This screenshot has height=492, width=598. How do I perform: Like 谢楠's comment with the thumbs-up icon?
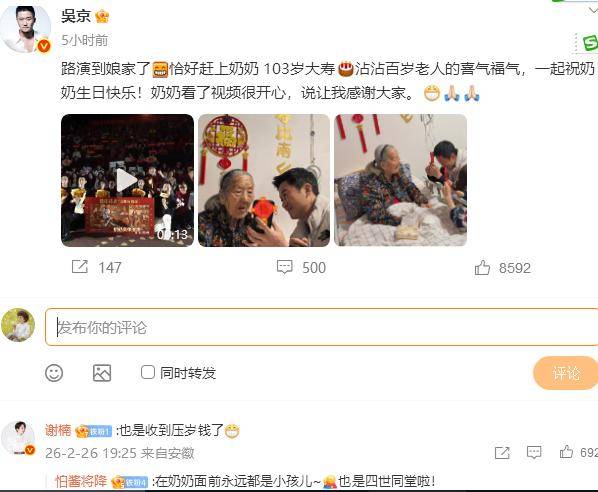pyautogui.click(x=566, y=452)
